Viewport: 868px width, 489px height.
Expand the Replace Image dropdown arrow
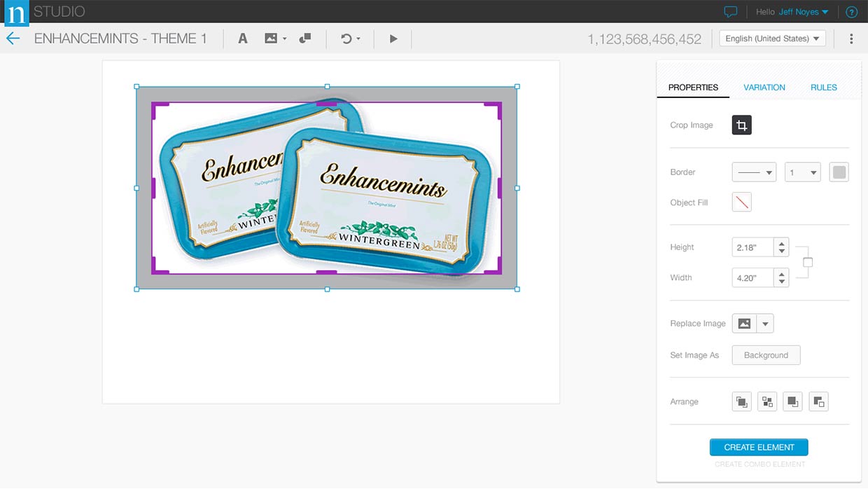click(x=766, y=324)
